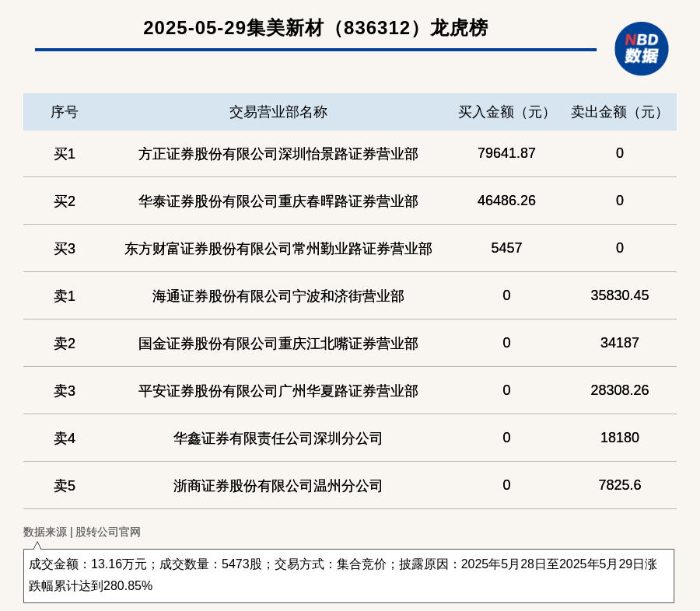The width and height of the screenshot is (700, 611).
Task: Select the 卖5 row label
Action: (x=65, y=485)
